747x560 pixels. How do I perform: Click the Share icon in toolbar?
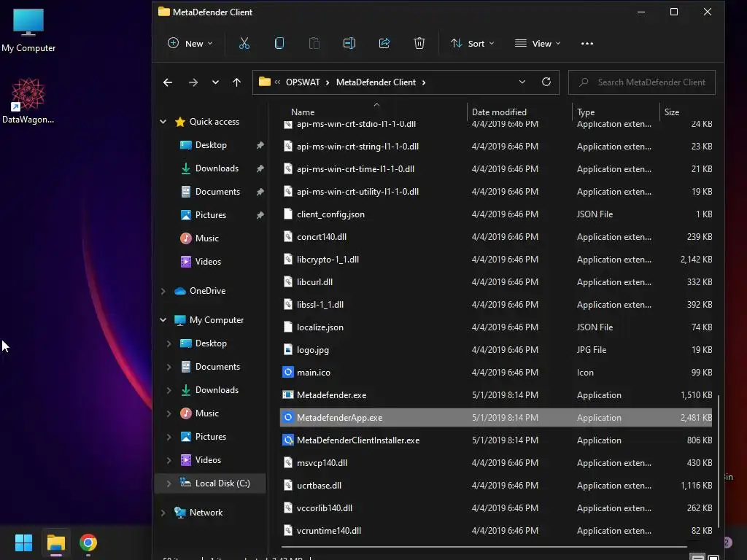tap(384, 43)
